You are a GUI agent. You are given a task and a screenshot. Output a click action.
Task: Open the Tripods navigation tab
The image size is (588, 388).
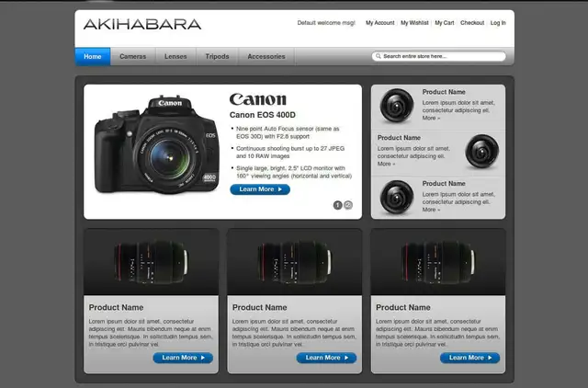click(217, 57)
